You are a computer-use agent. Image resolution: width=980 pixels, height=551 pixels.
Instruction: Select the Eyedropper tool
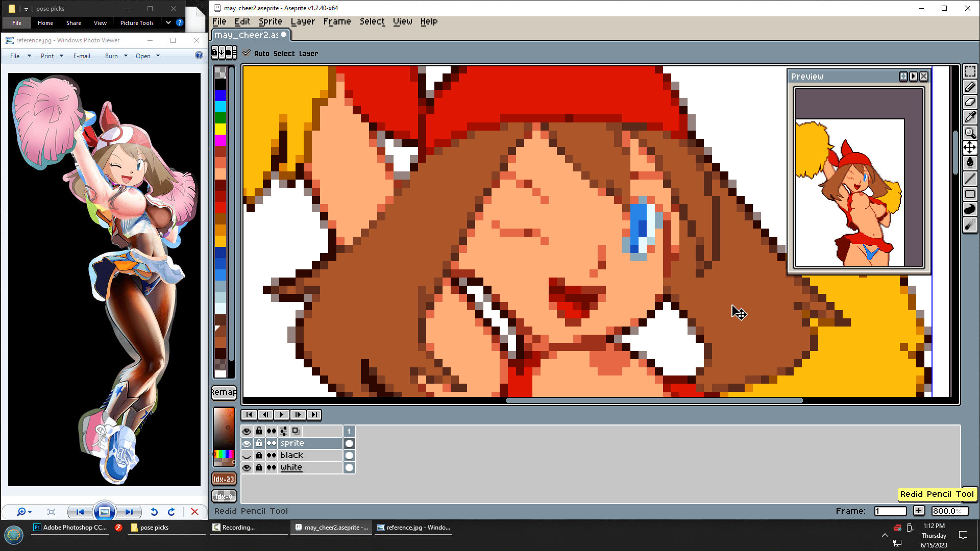point(970,117)
